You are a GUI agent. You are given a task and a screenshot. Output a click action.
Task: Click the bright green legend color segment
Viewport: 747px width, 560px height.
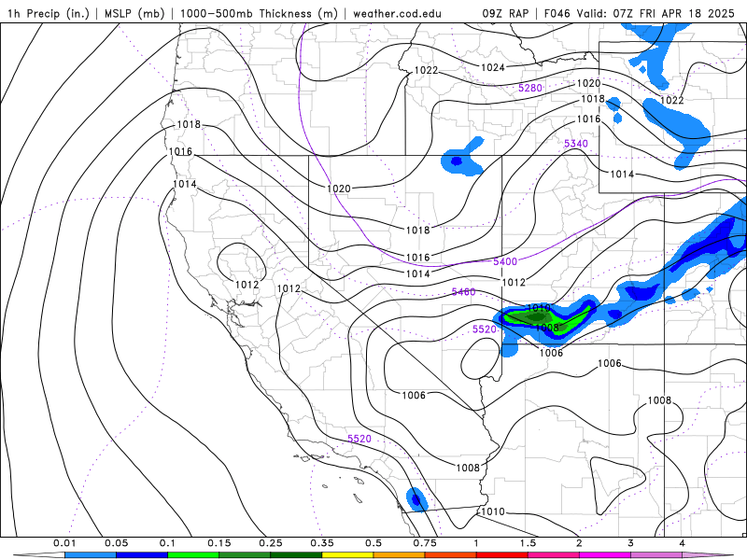[x=193, y=554]
